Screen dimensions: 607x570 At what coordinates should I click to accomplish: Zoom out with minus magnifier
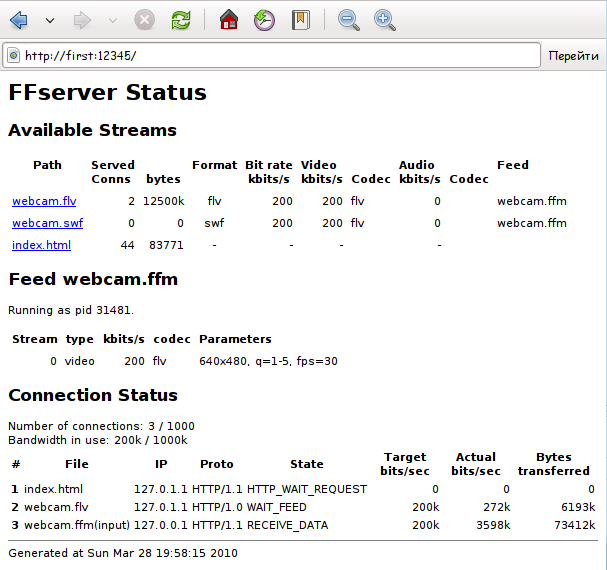pyautogui.click(x=348, y=20)
